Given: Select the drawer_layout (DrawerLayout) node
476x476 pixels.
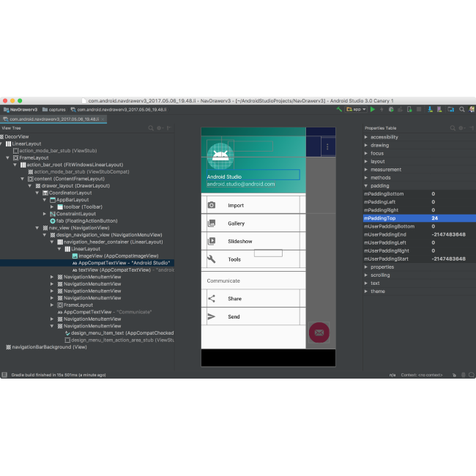Looking at the screenshot, I should pyautogui.click(x=72, y=186).
